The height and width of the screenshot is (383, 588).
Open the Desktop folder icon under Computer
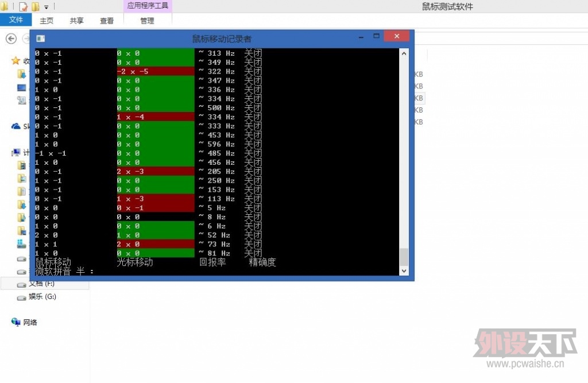[22, 230]
